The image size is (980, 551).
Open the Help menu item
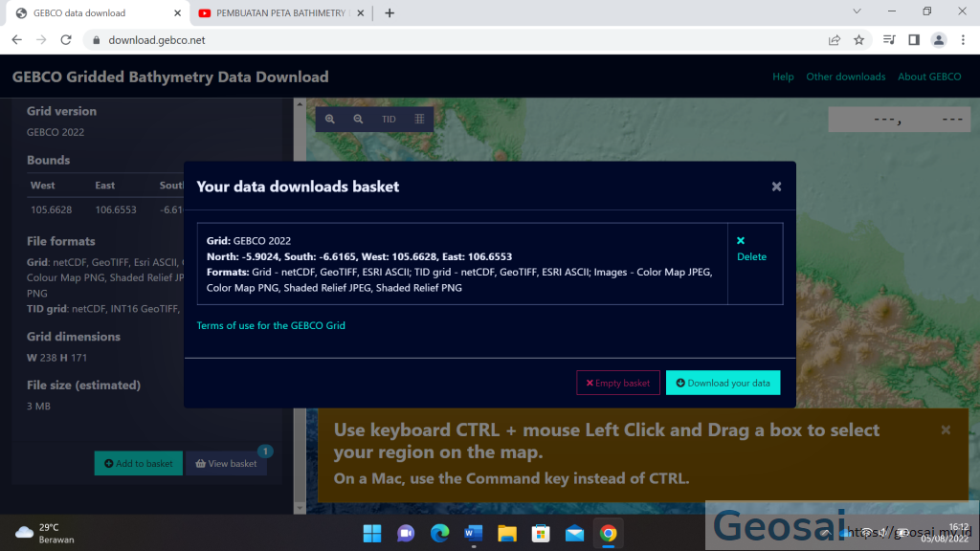point(783,77)
